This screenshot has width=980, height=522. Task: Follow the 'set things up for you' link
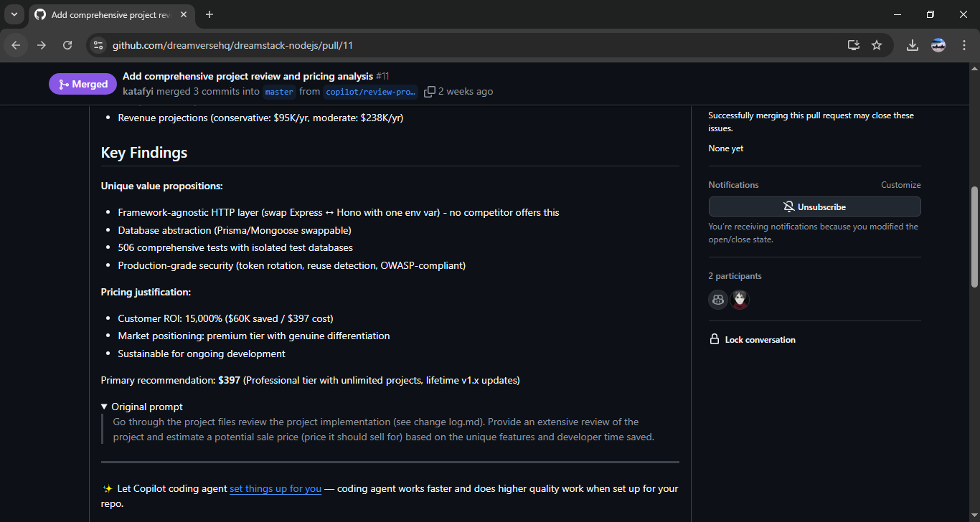click(275, 488)
